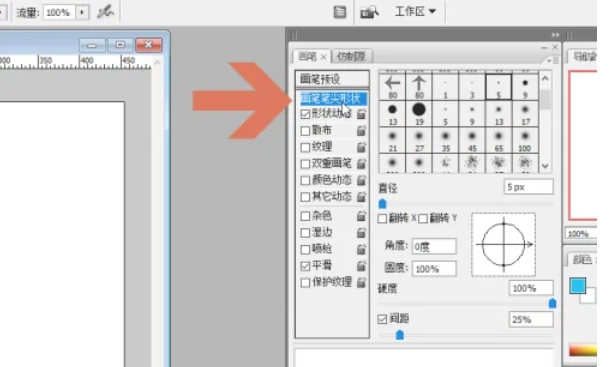Open the 工作区 workspace dropdown

415,11
